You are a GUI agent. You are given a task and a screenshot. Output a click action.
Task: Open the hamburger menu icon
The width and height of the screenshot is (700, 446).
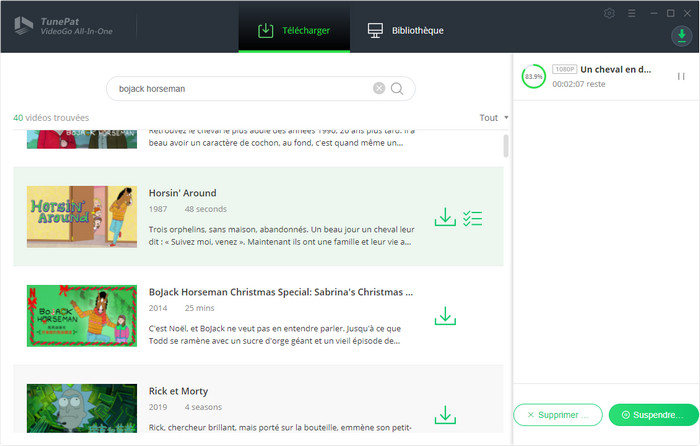631,13
